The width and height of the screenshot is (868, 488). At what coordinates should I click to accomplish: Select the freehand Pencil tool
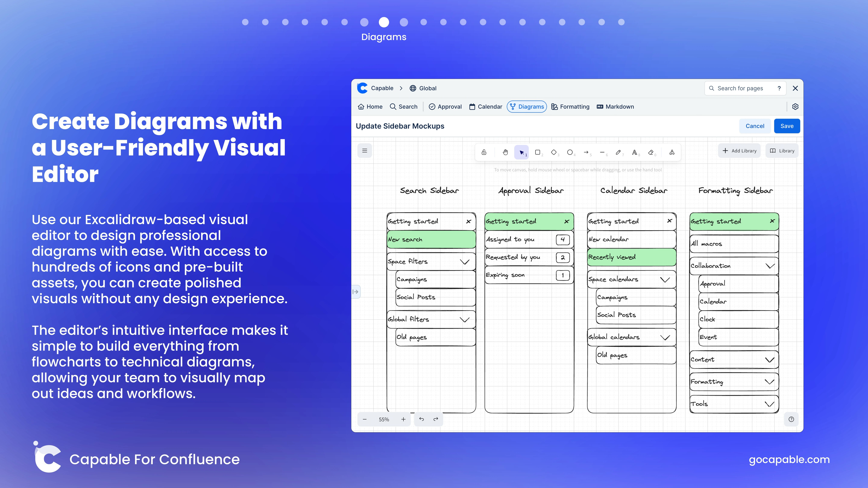(619, 152)
